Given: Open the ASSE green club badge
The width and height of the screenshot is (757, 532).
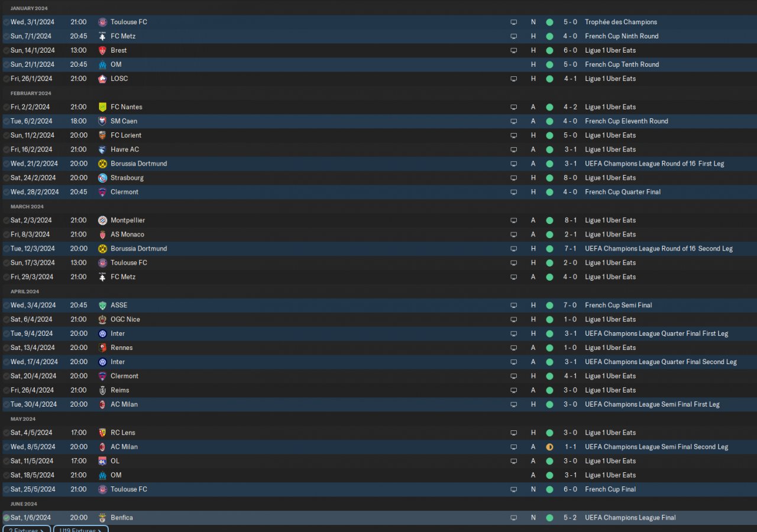Looking at the screenshot, I should [102, 306].
